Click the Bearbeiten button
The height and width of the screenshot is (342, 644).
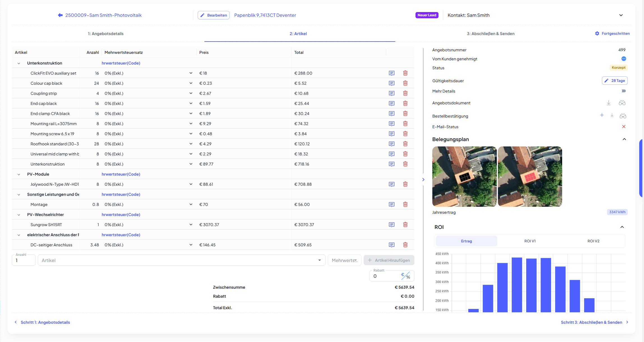214,15
